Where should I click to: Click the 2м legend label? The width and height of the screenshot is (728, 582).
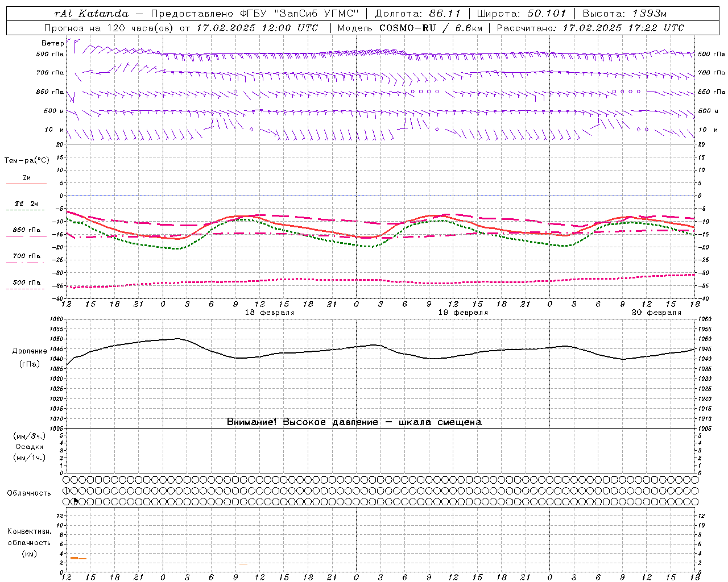coord(27,178)
